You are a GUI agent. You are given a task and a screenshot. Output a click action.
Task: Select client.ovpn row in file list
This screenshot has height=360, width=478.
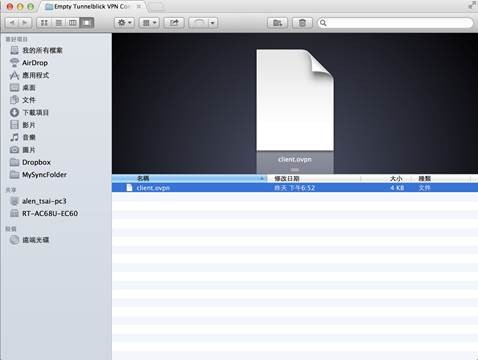click(x=295, y=188)
